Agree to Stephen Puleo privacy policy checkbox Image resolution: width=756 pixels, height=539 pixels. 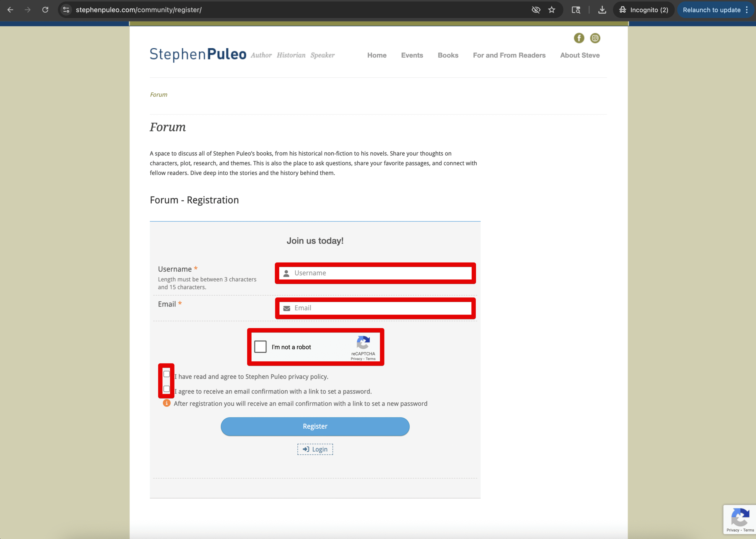point(167,374)
